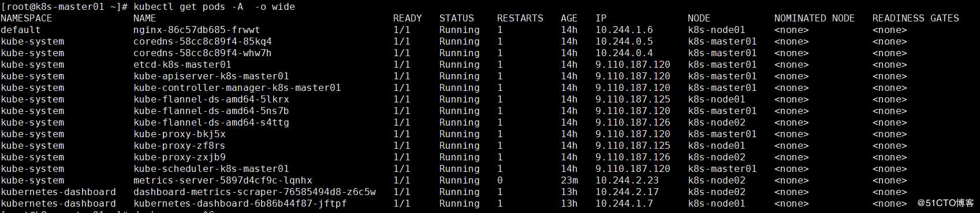Click IP 9.110.187.126 in kube-proxy-zxjb9 row
The height and width of the screenshot is (213, 980).
(633, 157)
